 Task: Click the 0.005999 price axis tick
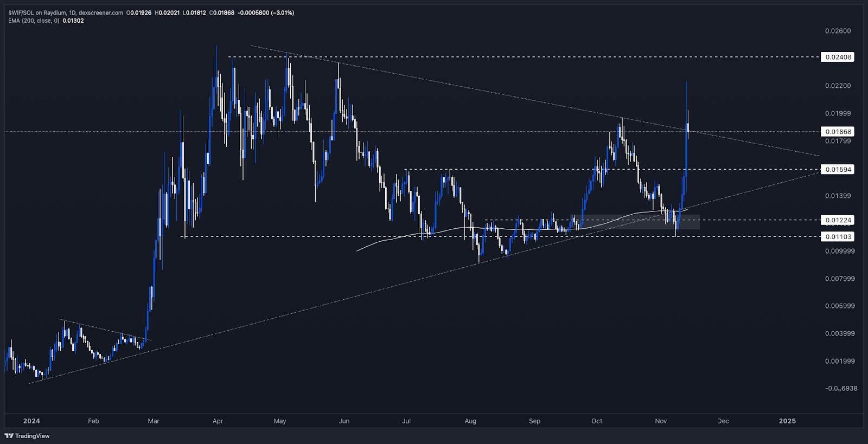tap(840, 306)
